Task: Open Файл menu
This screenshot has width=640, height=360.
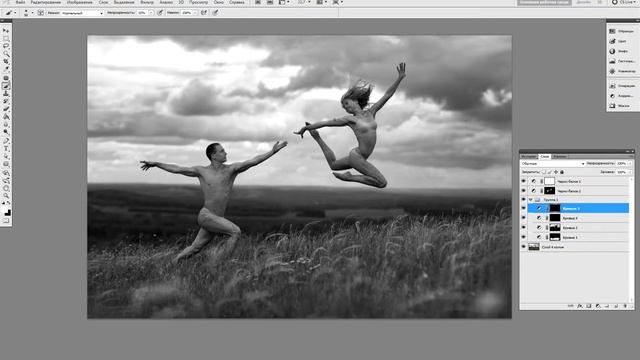Action: 20,2
